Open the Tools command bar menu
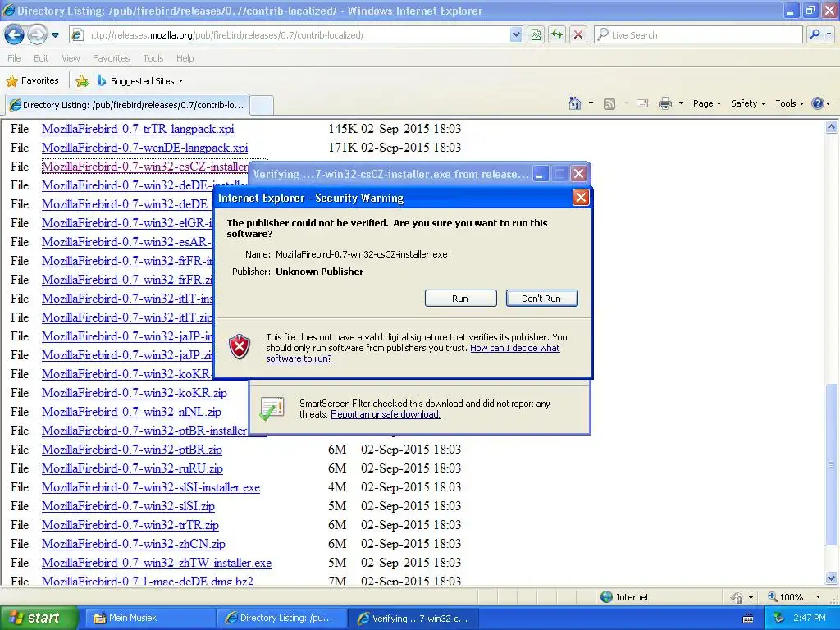The width and height of the screenshot is (840, 630). click(789, 103)
